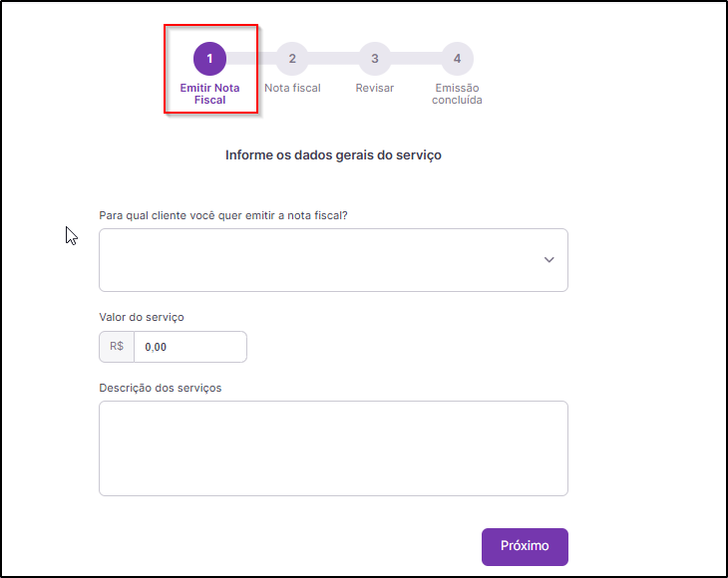Click the step 2 circle in stepper
This screenshot has height=578, width=728.
[292, 59]
